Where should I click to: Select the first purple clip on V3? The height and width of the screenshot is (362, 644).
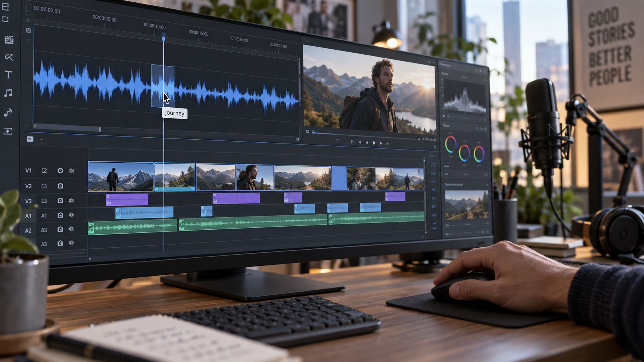point(127,200)
